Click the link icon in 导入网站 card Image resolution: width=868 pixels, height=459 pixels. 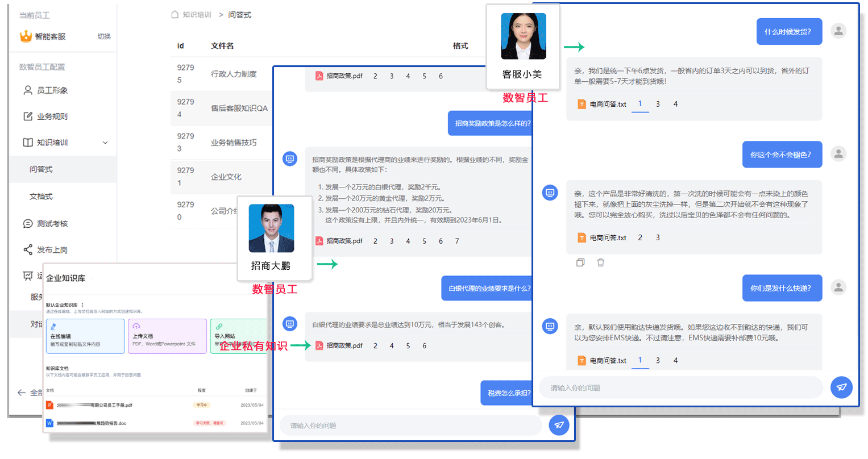coord(218,326)
